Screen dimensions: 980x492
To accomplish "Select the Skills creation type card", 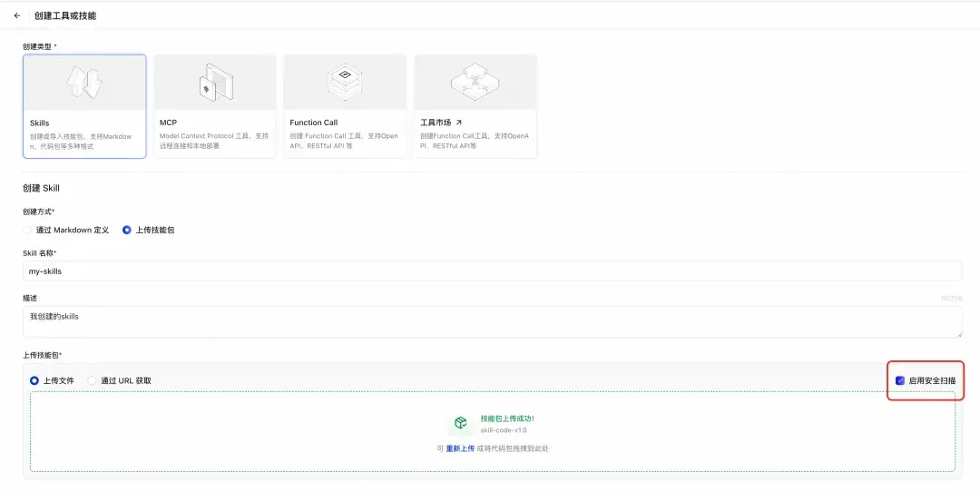I will pos(84,106).
